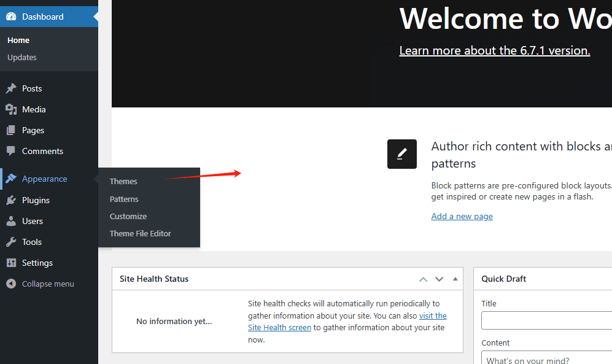The image size is (612, 364).
Task: Click the Settings sliders icon
Action: pos(11,263)
